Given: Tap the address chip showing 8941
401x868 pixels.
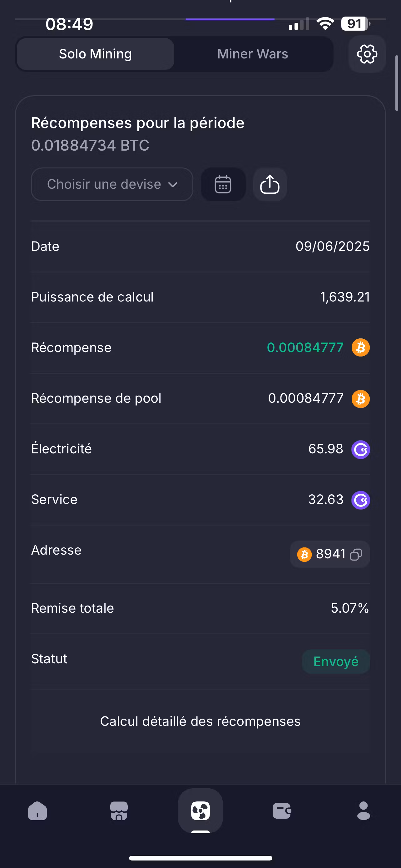Looking at the screenshot, I should click(329, 554).
